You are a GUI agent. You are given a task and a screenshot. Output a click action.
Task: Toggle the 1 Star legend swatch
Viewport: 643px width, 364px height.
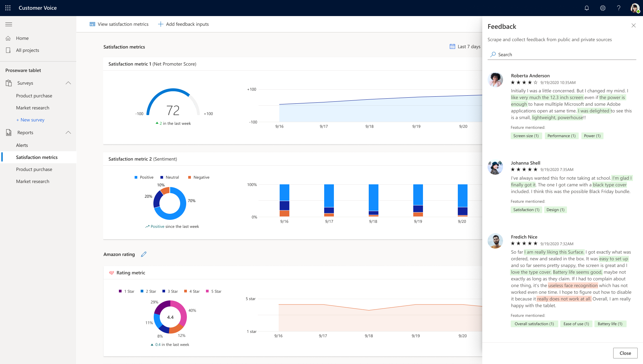(x=120, y=291)
